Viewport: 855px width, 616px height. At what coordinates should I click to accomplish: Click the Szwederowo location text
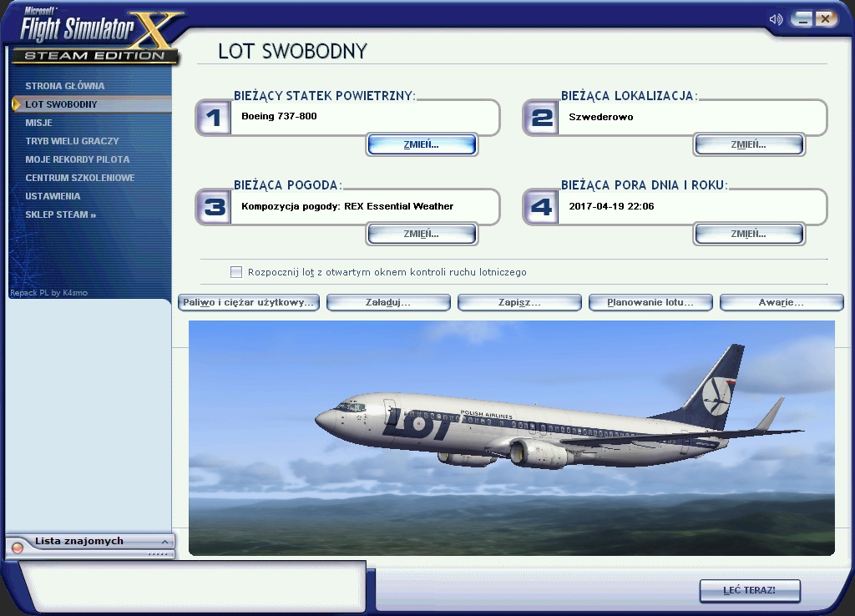pyautogui.click(x=601, y=117)
